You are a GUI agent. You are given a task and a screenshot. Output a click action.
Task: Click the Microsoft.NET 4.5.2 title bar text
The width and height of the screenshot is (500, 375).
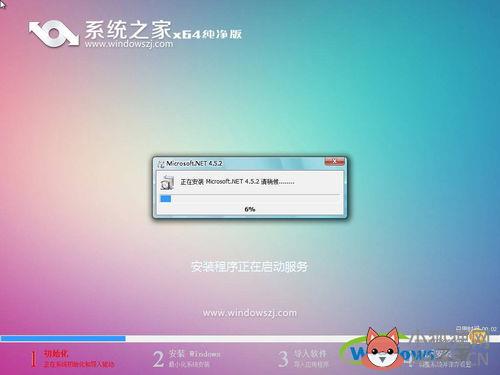[x=194, y=163]
